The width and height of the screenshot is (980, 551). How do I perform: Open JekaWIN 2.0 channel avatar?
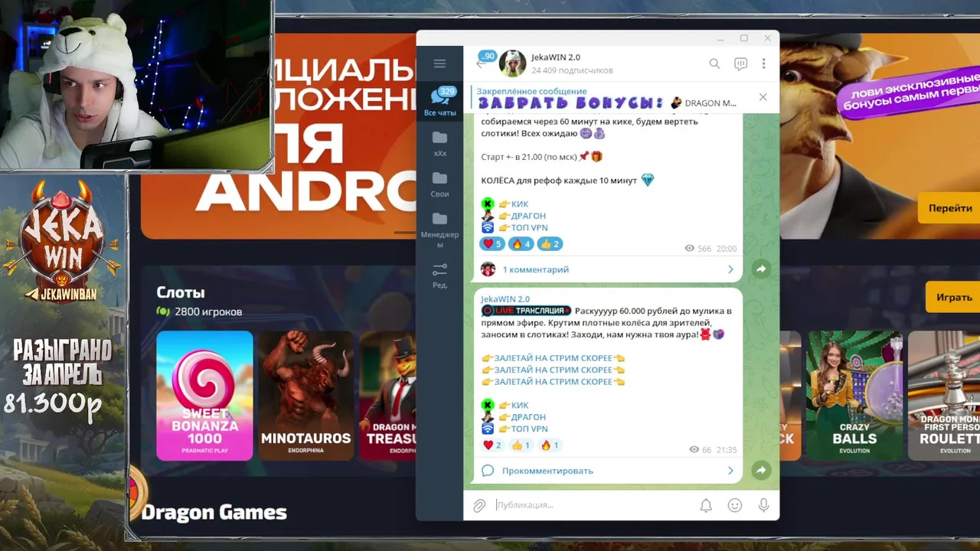pyautogui.click(x=512, y=64)
